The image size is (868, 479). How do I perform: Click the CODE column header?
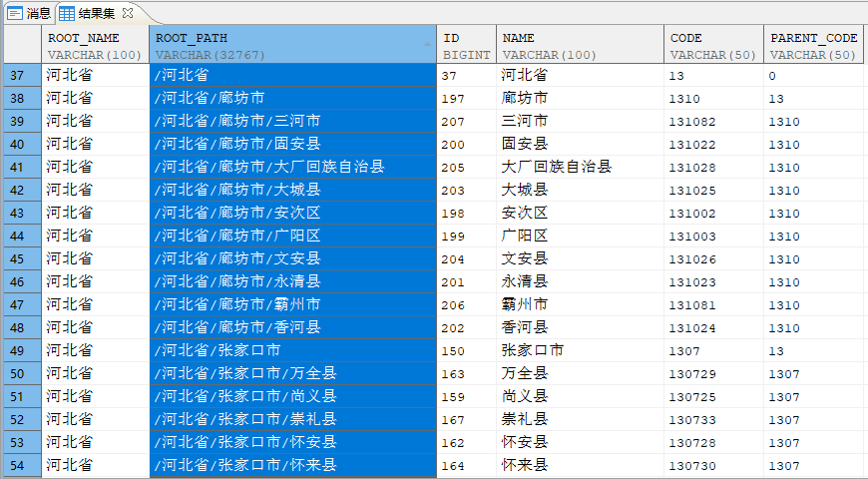click(713, 46)
